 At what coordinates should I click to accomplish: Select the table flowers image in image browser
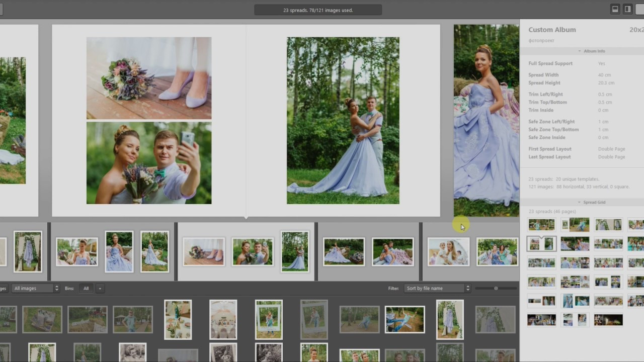coord(178,319)
